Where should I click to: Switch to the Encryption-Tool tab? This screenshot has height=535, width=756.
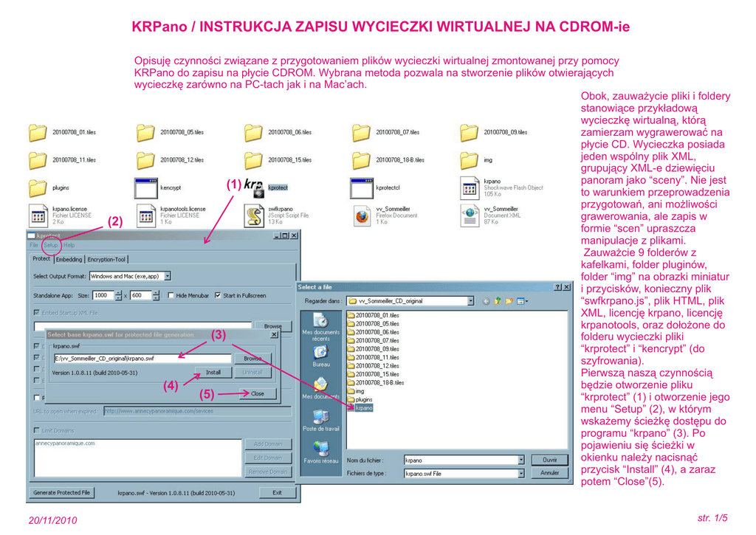pyautogui.click(x=106, y=259)
